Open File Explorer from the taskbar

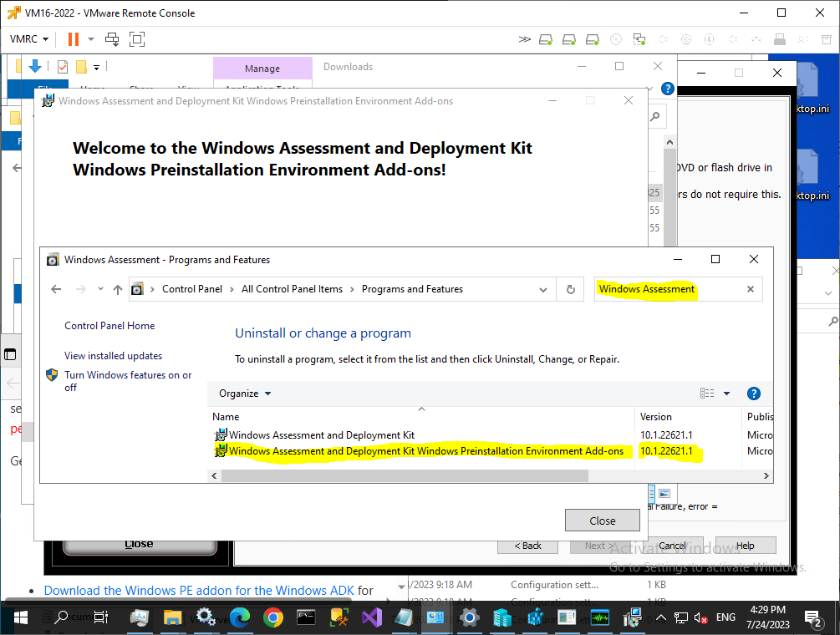coord(172,617)
